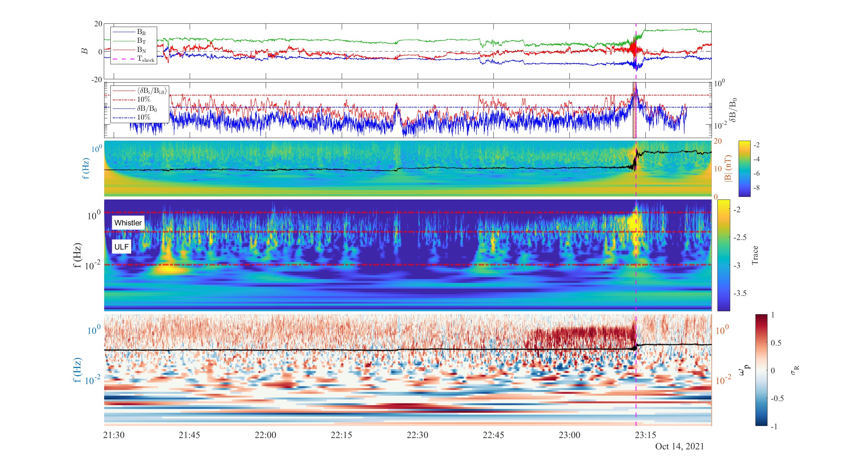Viewport: 868px width, 468px height.
Task: Click the 'Oct 14, 2021' date label
Action: click(x=679, y=446)
